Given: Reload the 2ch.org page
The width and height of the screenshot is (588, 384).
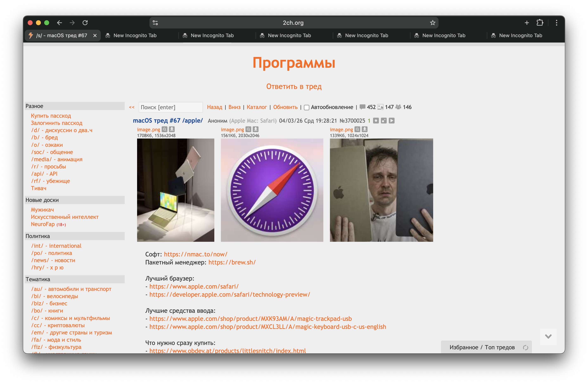Looking at the screenshot, I should click(85, 23).
